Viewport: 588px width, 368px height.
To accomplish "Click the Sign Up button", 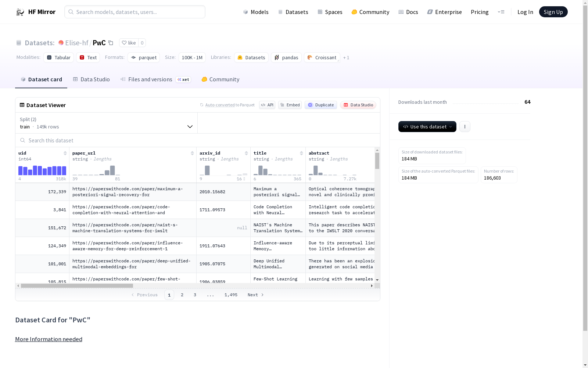I will pos(553,12).
